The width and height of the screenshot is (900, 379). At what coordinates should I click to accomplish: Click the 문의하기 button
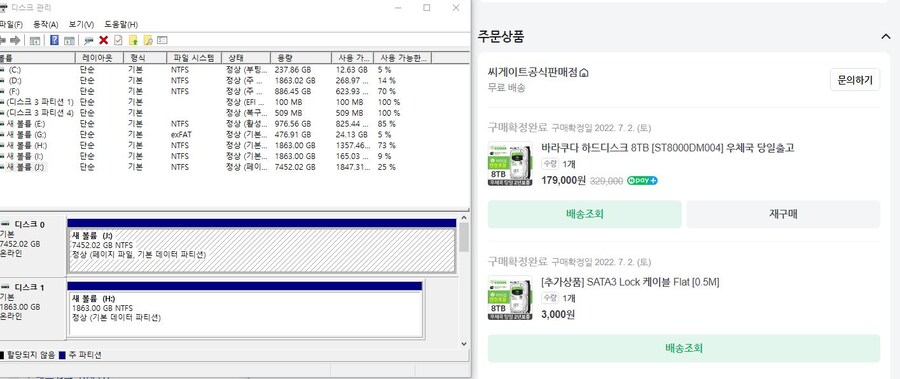[855, 80]
